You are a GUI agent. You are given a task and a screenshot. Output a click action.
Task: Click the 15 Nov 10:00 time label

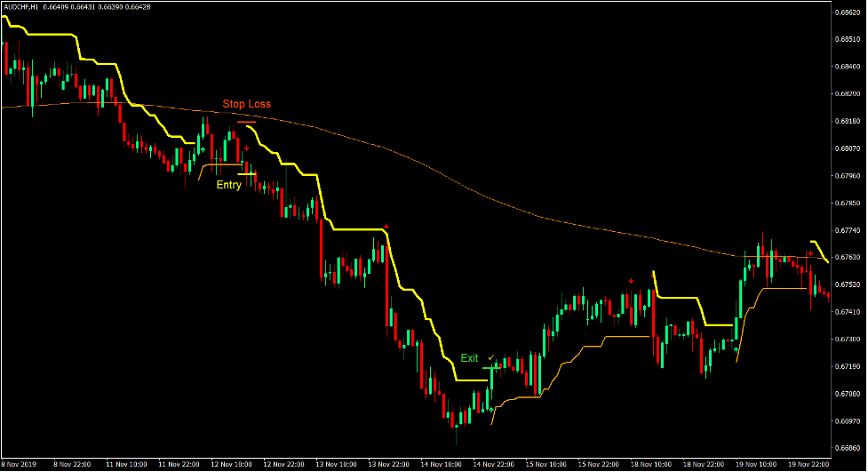[x=547, y=464]
